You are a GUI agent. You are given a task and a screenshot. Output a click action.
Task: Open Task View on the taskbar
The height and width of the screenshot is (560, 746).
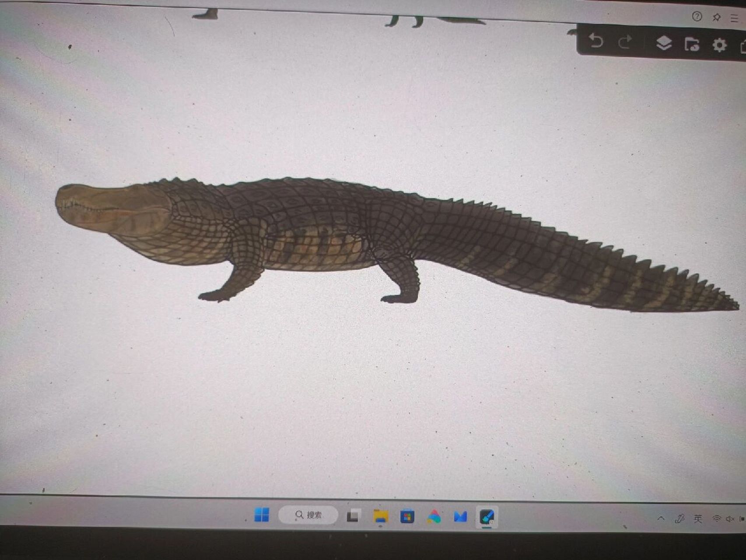(x=353, y=516)
